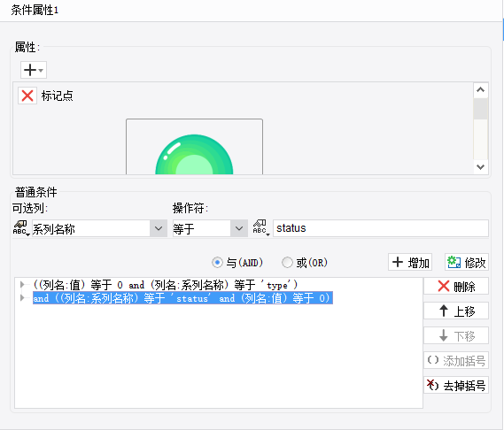Expand the second highlighted condition row
Image resolution: width=504 pixels, height=430 pixels.
22,298
